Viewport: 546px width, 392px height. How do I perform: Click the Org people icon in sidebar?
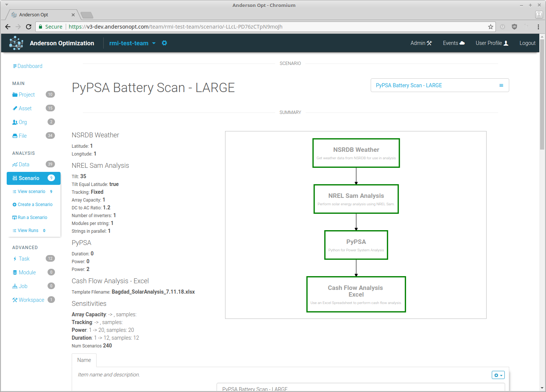click(x=15, y=122)
